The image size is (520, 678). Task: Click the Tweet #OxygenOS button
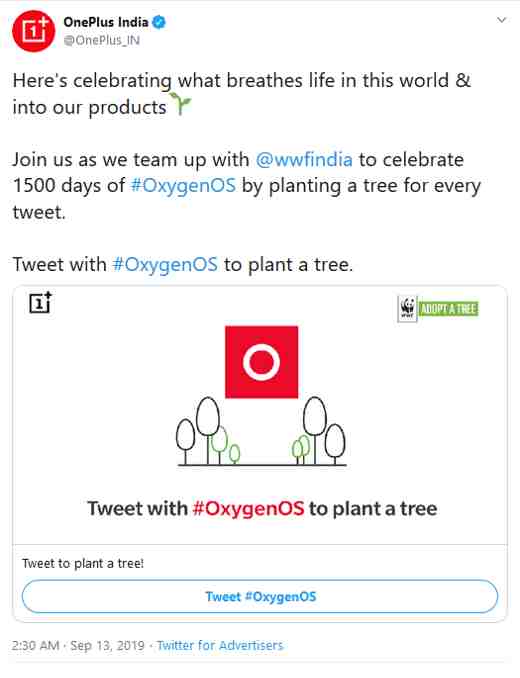tap(260, 597)
